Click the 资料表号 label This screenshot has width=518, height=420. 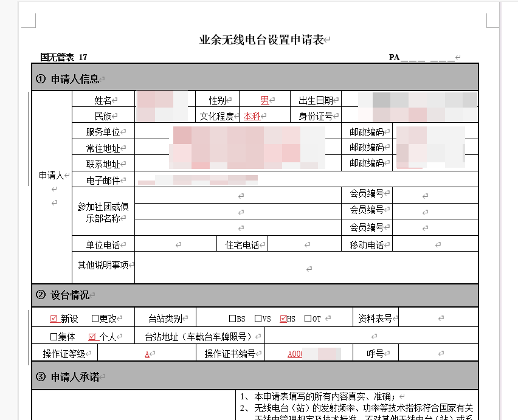pos(375,318)
